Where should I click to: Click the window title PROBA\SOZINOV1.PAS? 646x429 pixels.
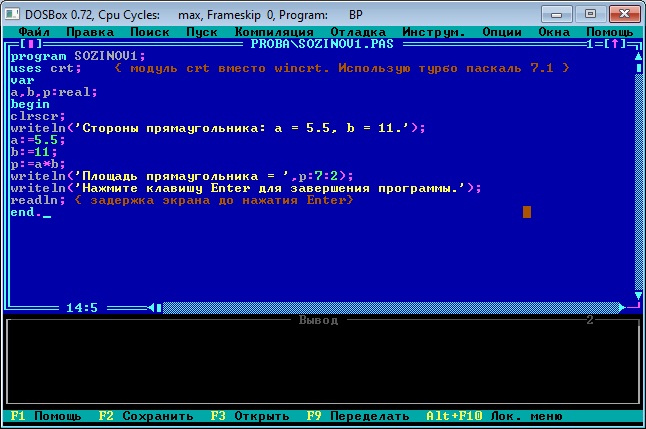pyautogui.click(x=322, y=44)
